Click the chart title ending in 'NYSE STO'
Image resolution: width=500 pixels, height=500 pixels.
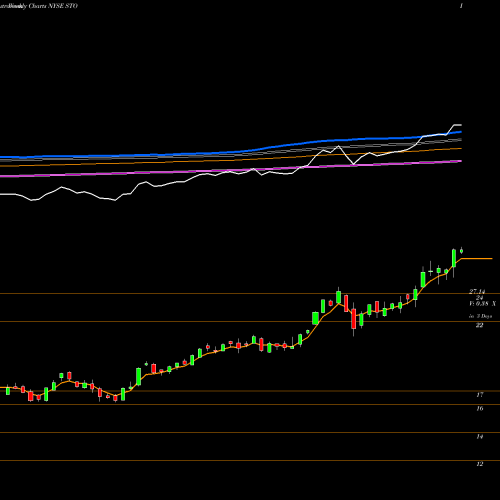[39, 6]
